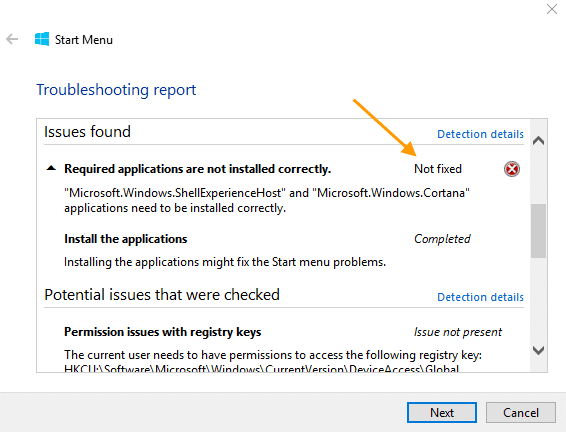Click Permission issues with registry keys
The height and width of the screenshot is (432, 566).
click(x=162, y=332)
